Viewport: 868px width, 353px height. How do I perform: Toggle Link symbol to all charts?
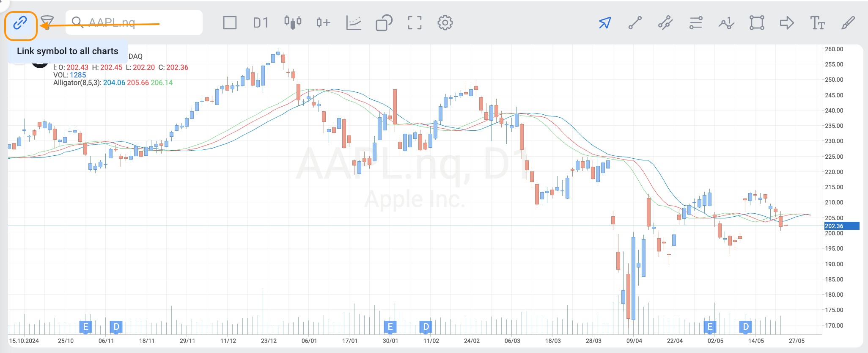pos(20,23)
